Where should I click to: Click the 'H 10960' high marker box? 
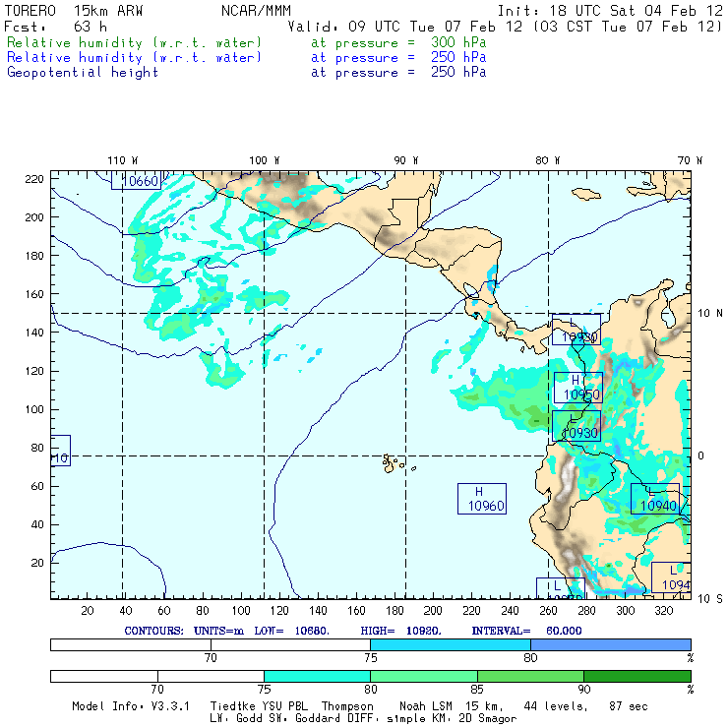[x=482, y=499]
